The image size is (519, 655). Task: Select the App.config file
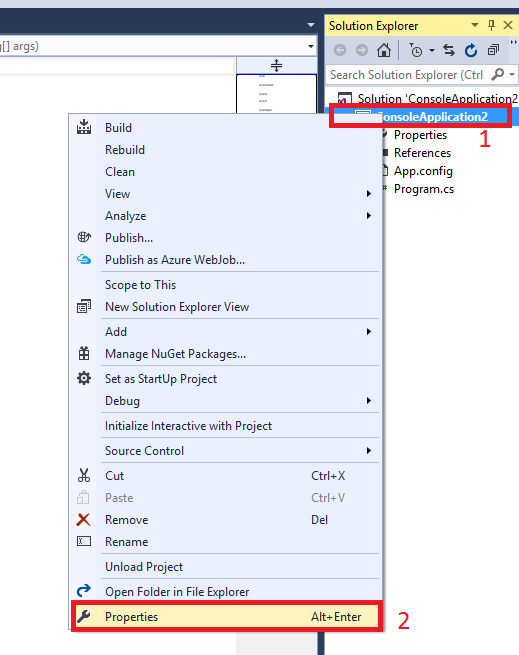click(423, 171)
